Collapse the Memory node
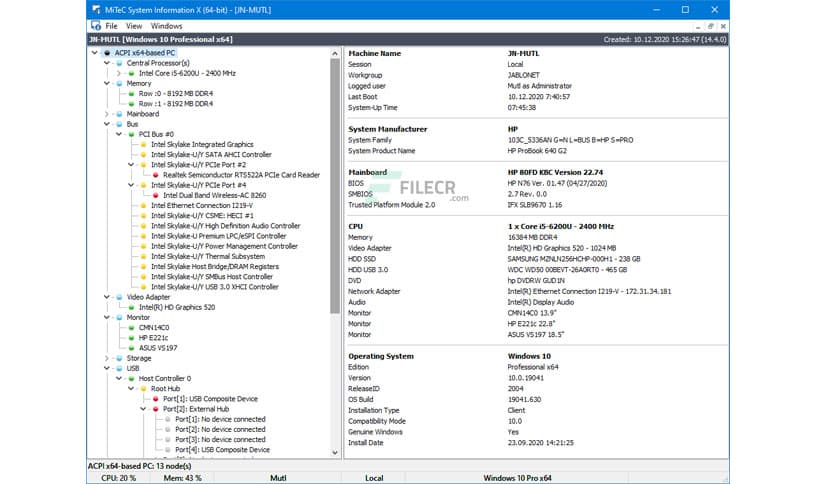This screenshot has width=836, height=484. coord(107,83)
